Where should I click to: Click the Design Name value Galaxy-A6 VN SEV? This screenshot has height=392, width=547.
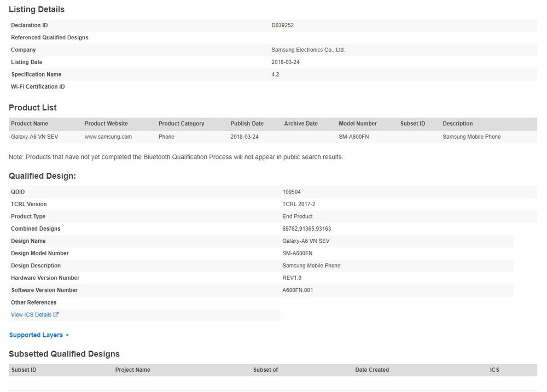coord(306,241)
